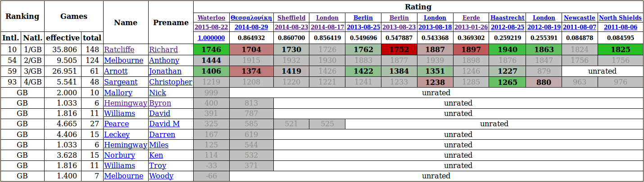This screenshot has width=644, height=182.
Task: Go to the Newcastle tournament page
Action: (580, 18)
